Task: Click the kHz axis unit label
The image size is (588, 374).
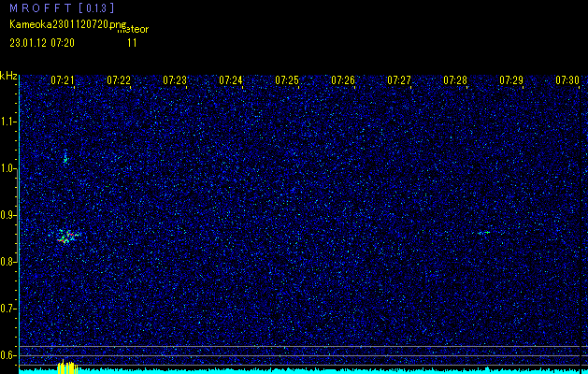Action: point(8,76)
